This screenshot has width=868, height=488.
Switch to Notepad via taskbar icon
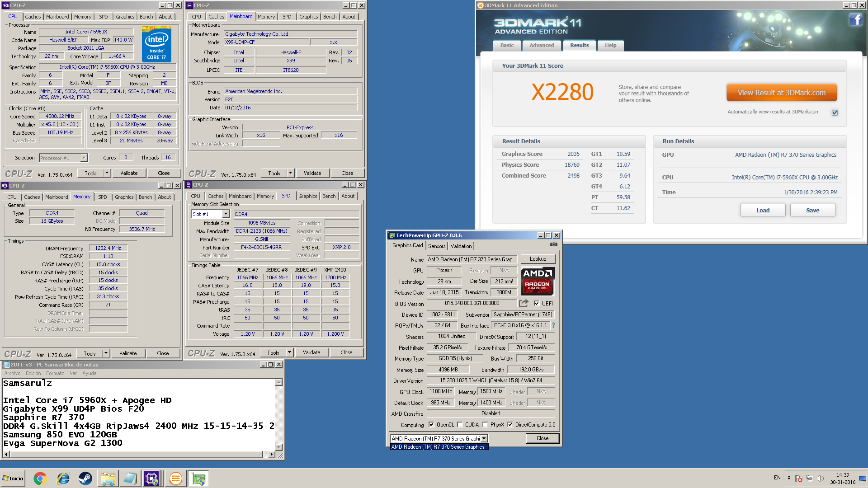pos(130,479)
